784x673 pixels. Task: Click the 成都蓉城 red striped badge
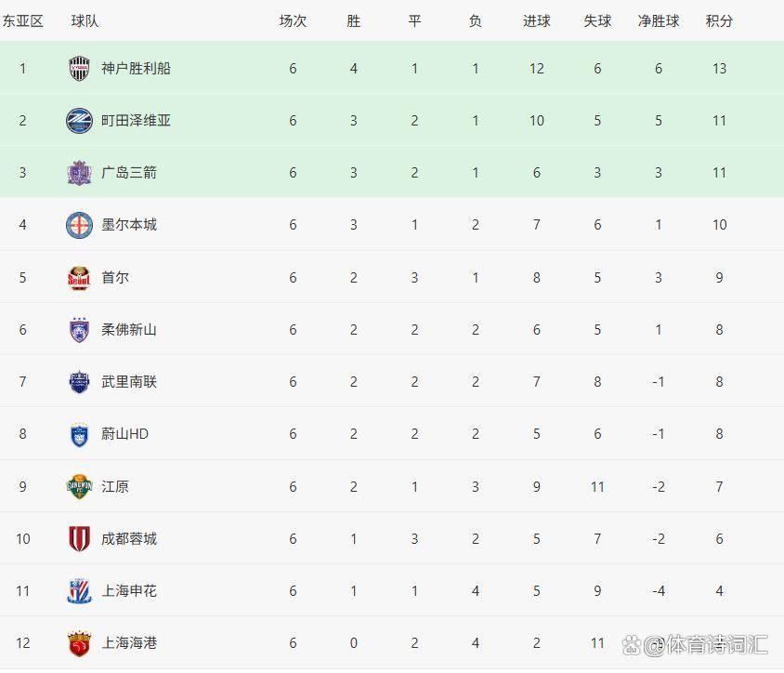79,539
